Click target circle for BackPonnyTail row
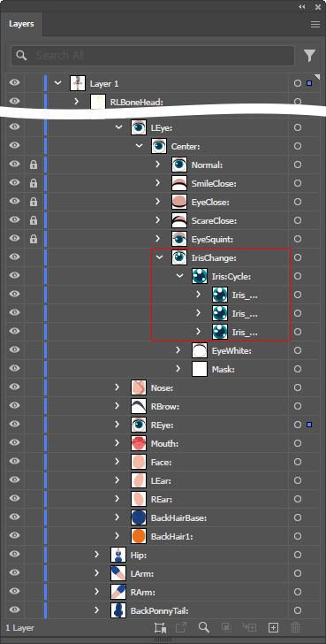 click(298, 610)
